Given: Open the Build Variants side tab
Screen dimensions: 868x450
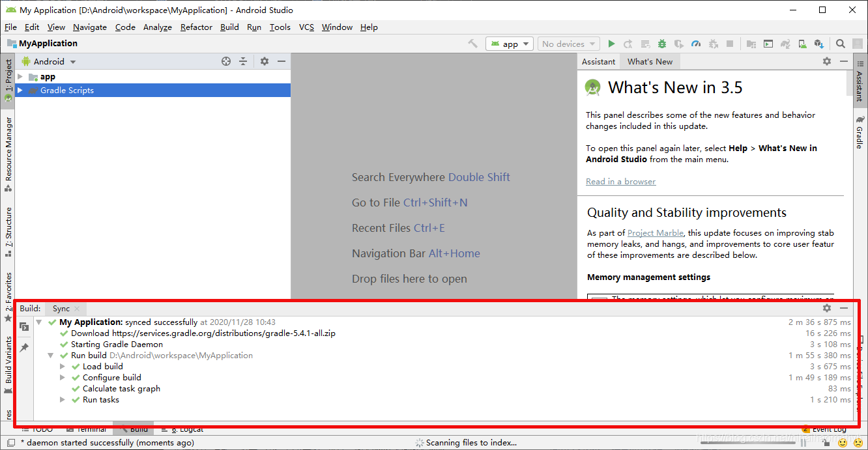Looking at the screenshot, I should (x=8, y=365).
